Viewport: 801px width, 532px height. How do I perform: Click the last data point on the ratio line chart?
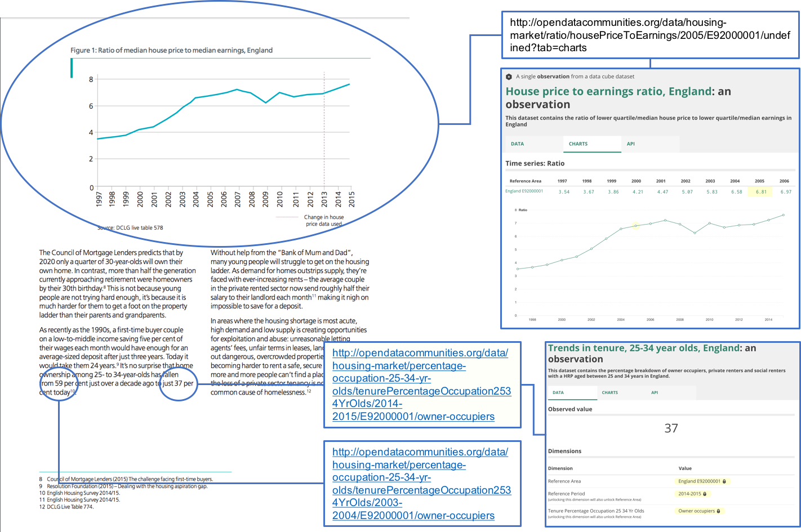click(783, 215)
